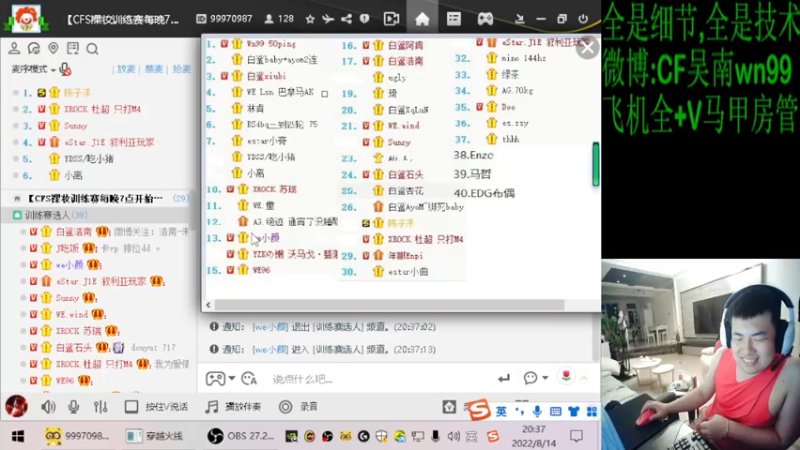This screenshot has width=800, height=450.
Task: Open 播放伴奏 music button
Action: (x=233, y=407)
